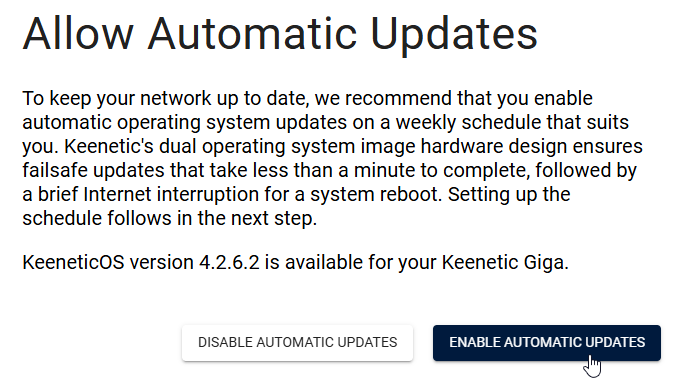This screenshot has height=385, width=682.
Task: Click the Enable Automatic Updates button
Action: pyautogui.click(x=547, y=343)
